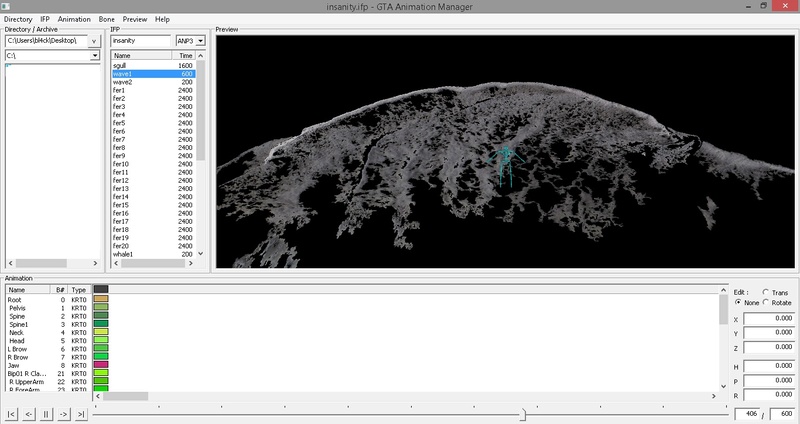800x424 pixels.
Task: Click the Jaw bone pink color swatch
Action: (101, 364)
